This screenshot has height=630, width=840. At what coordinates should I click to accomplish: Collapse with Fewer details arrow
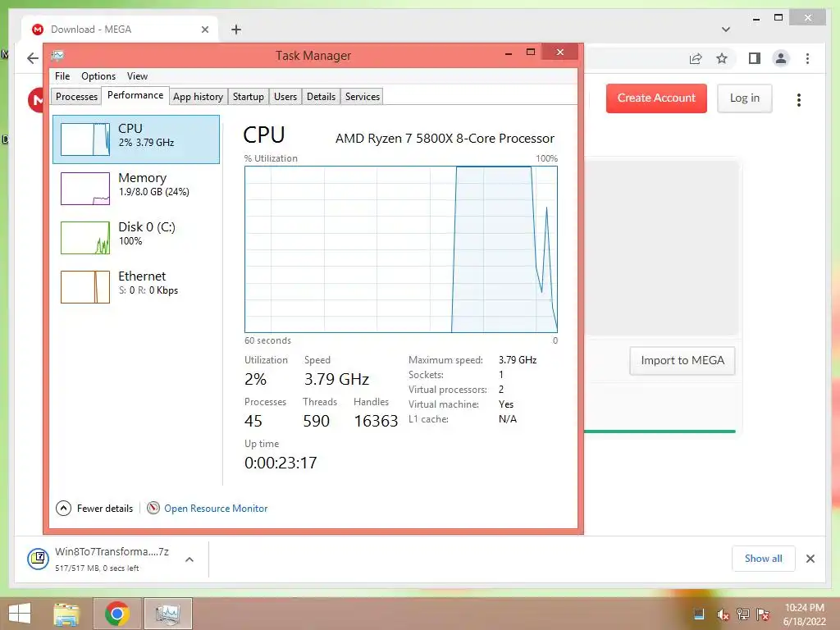(63, 508)
